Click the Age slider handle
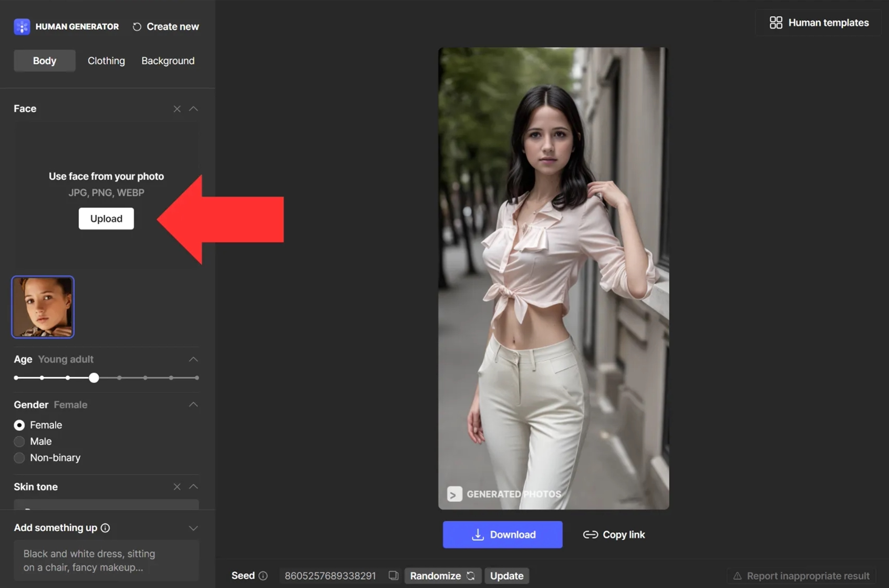The image size is (889, 588). click(x=94, y=378)
